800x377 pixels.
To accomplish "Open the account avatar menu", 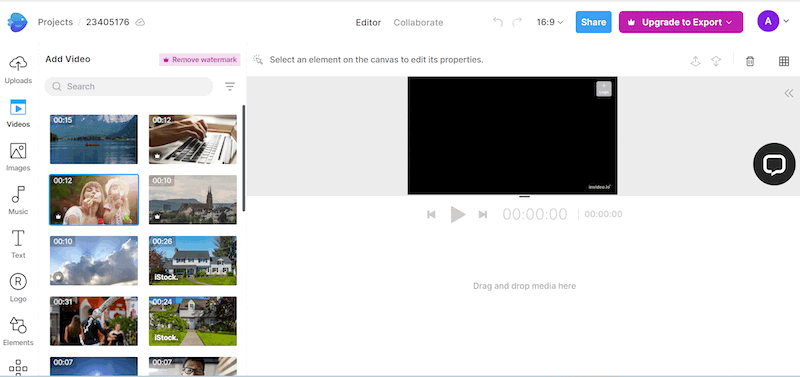I will pos(773,21).
